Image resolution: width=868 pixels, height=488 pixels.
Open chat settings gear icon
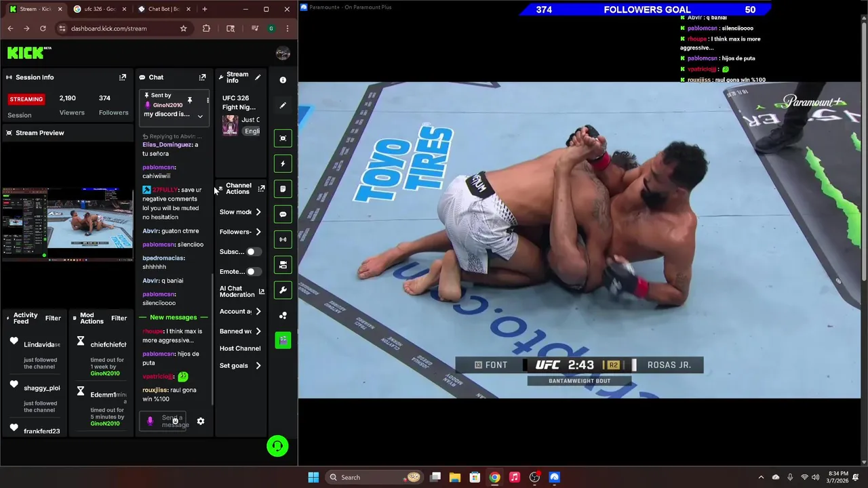201,421
